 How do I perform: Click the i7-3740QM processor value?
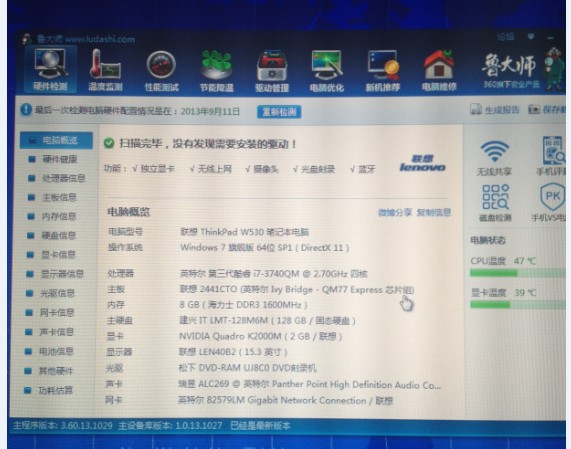pyautogui.click(x=273, y=273)
